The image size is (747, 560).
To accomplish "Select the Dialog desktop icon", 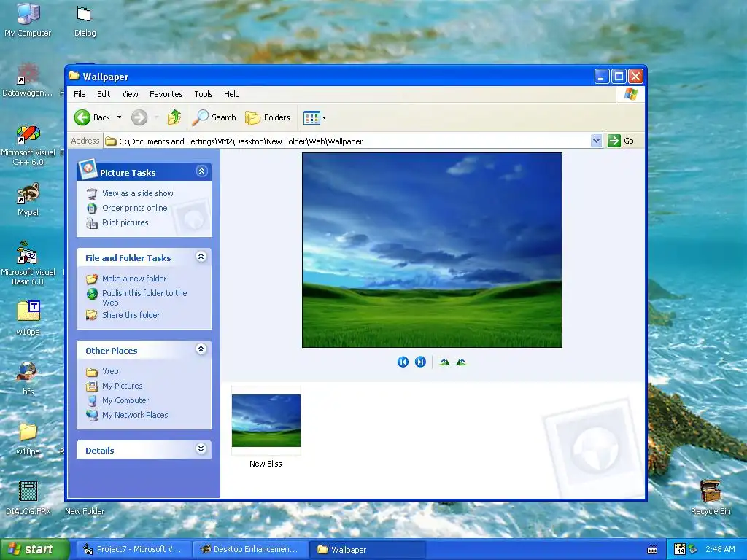I will [x=85, y=20].
